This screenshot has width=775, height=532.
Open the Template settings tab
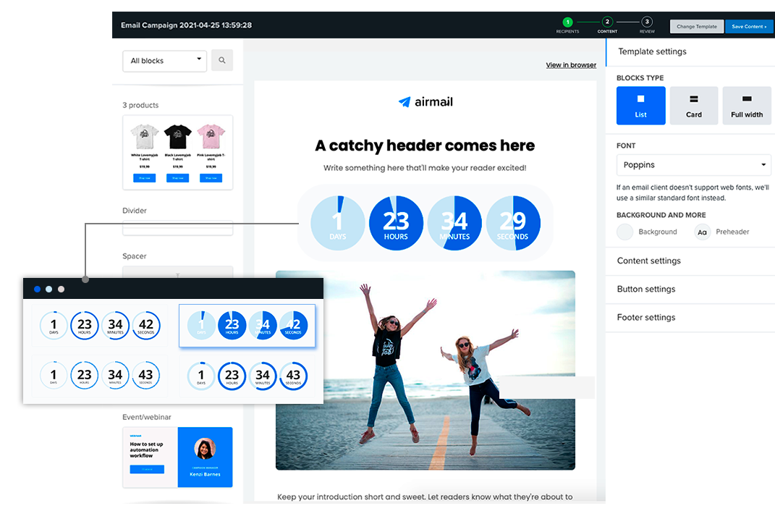pyautogui.click(x=652, y=51)
